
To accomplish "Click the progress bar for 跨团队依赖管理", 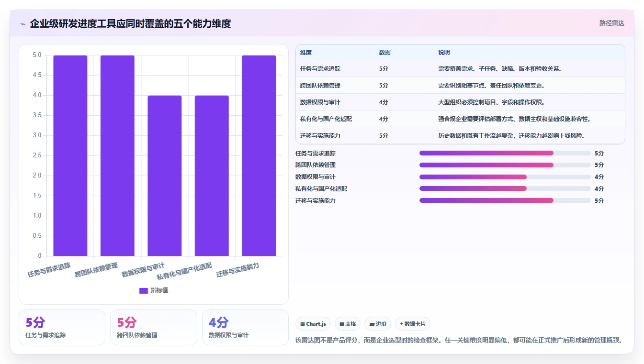I will pos(505,165).
